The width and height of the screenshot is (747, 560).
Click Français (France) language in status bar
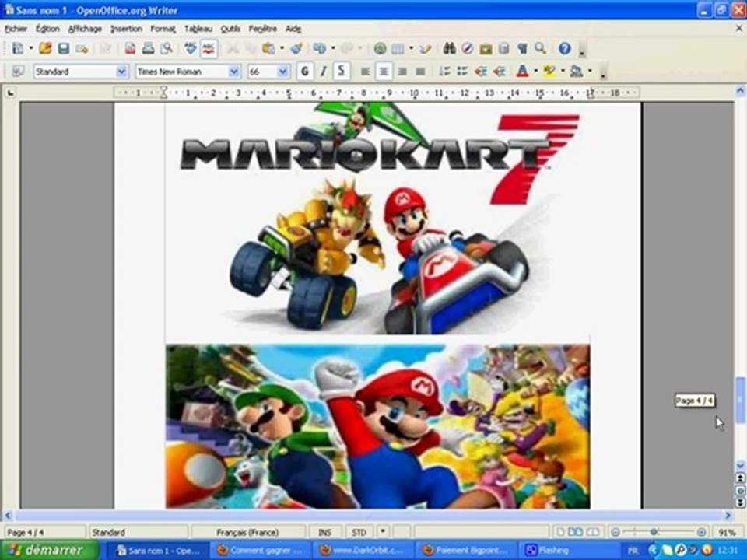247,532
